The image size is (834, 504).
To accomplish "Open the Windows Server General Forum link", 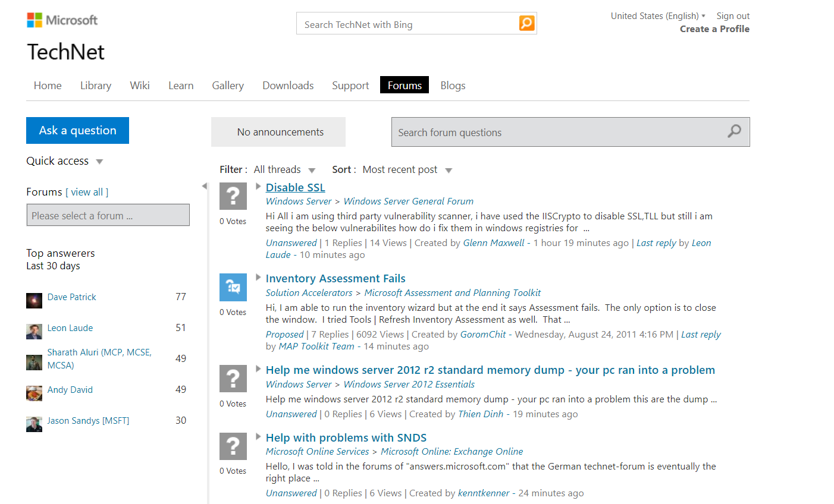I will click(x=409, y=201).
